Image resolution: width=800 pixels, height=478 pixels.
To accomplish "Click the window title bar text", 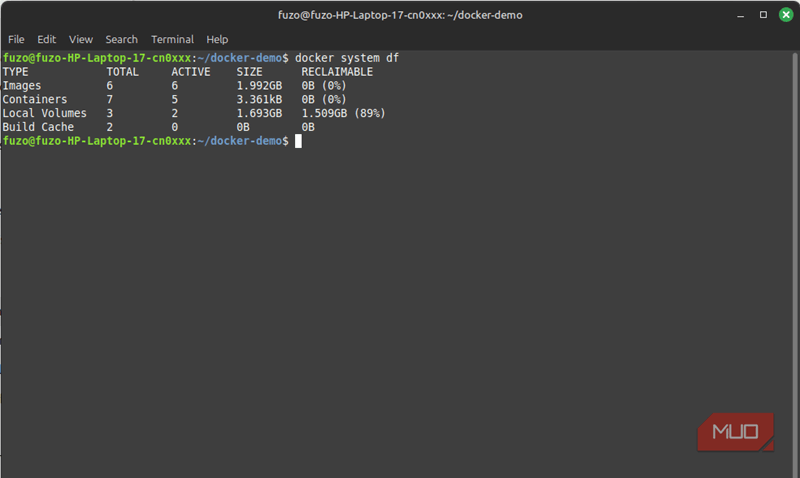I will point(399,15).
